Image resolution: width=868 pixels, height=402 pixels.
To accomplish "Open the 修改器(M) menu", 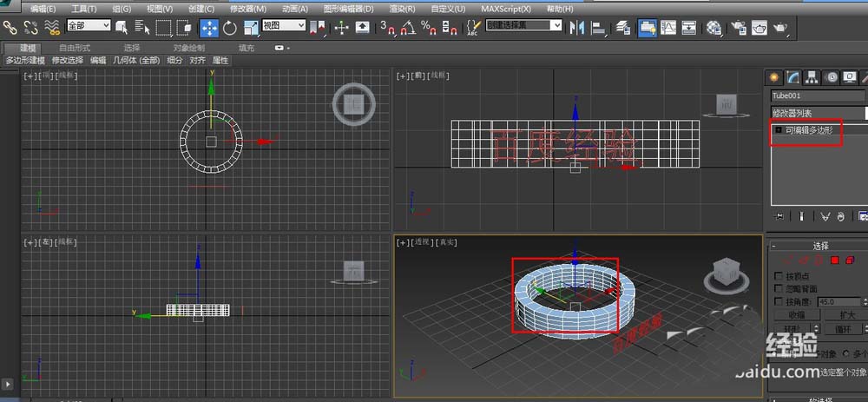I will click(x=248, y=10).
